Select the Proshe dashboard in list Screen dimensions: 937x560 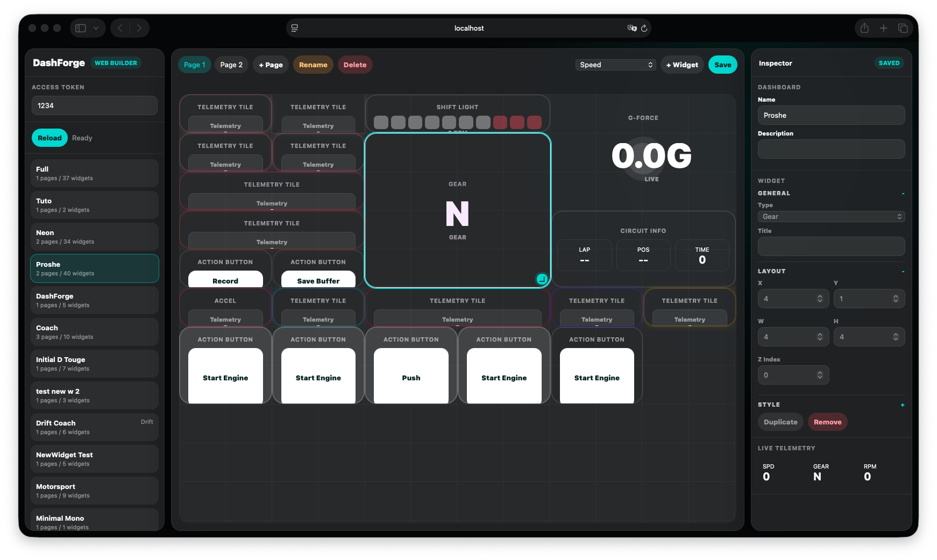[x=95, y=268]
